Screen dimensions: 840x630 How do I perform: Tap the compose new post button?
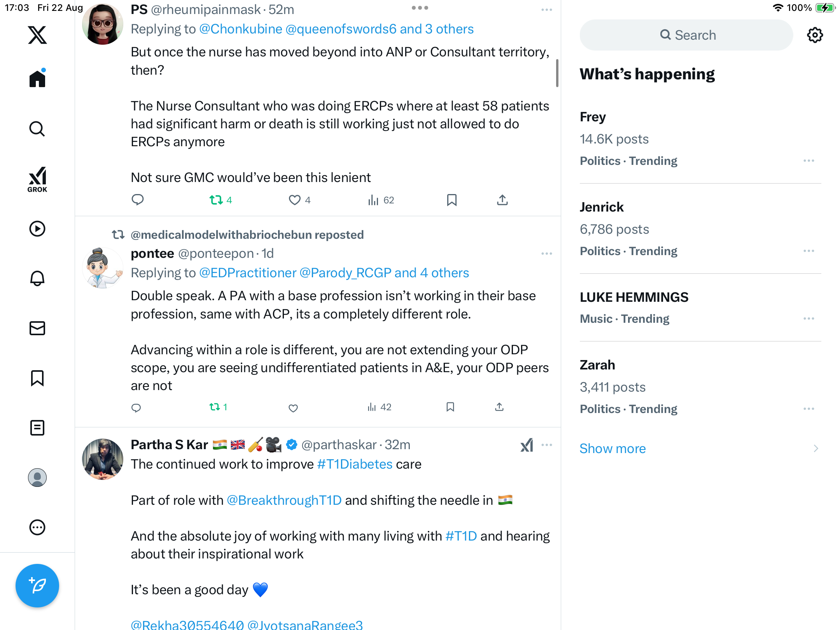click(37, 586)
